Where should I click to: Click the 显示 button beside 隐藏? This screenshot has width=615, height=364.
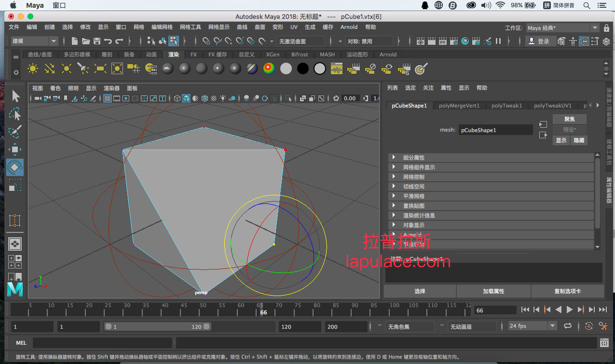(561, 140)
